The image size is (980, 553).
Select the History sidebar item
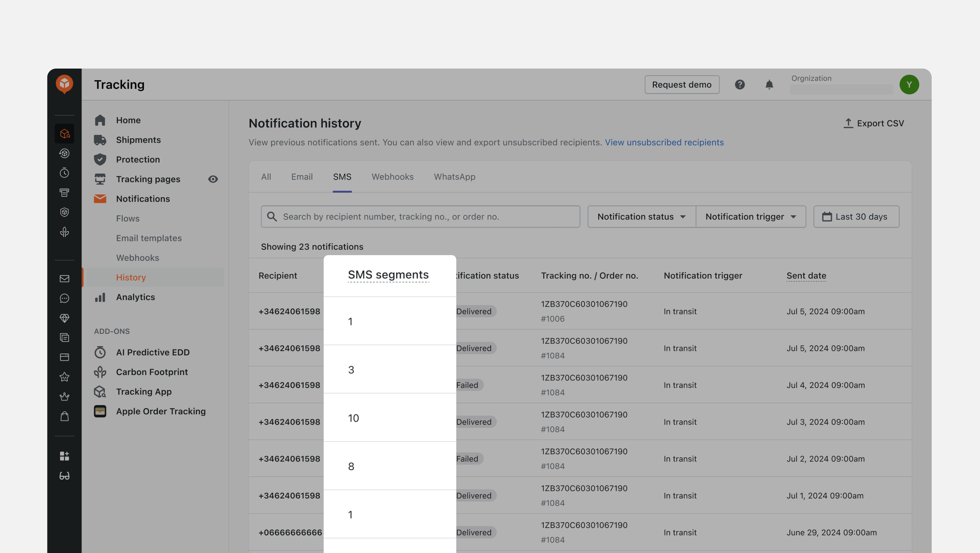point(155,277)
